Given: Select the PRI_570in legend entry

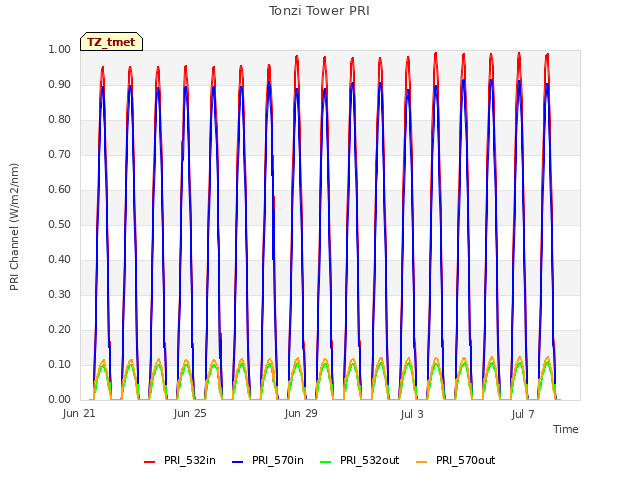Looking at the screenshot, I should coord(268,461).
